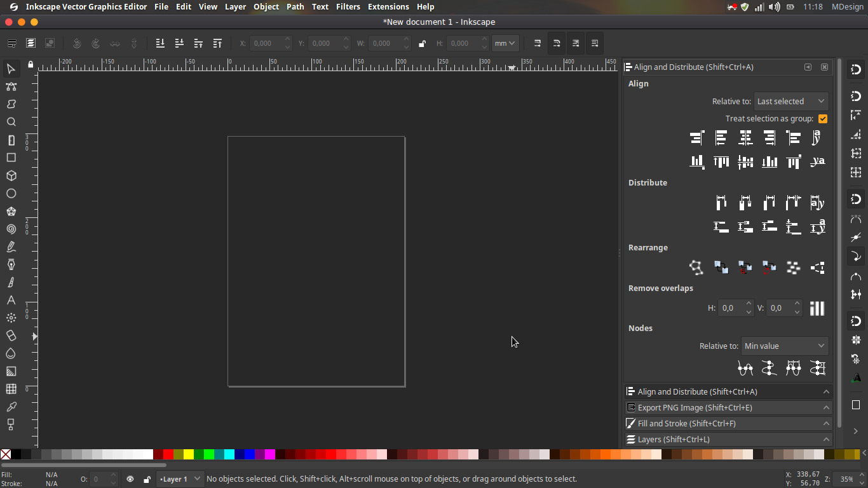Screen dimensions: 868x488
Task: Pick the yellow palette swatch
Action: [x=189, y=454]
